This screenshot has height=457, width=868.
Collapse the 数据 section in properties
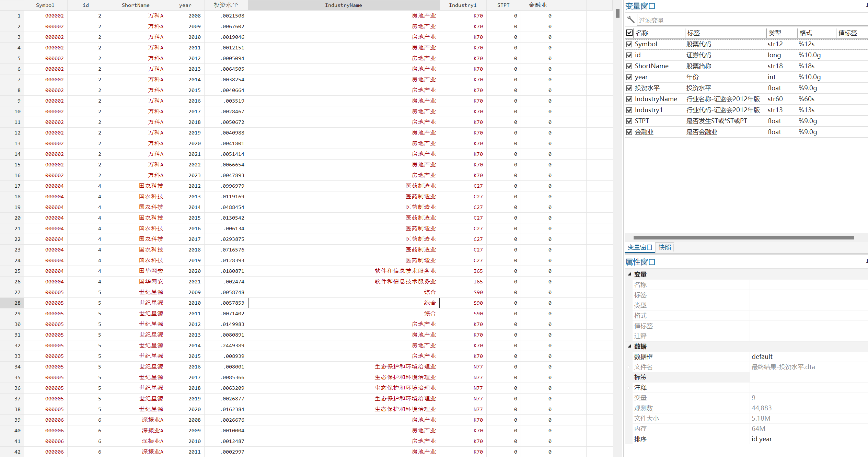(629, 346)
